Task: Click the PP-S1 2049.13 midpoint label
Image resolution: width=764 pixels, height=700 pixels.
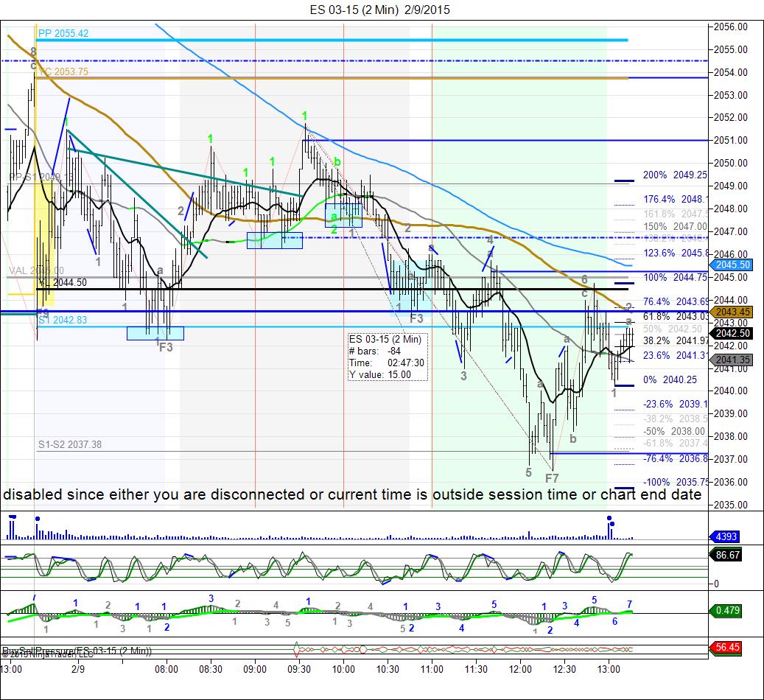Action: 41,177
